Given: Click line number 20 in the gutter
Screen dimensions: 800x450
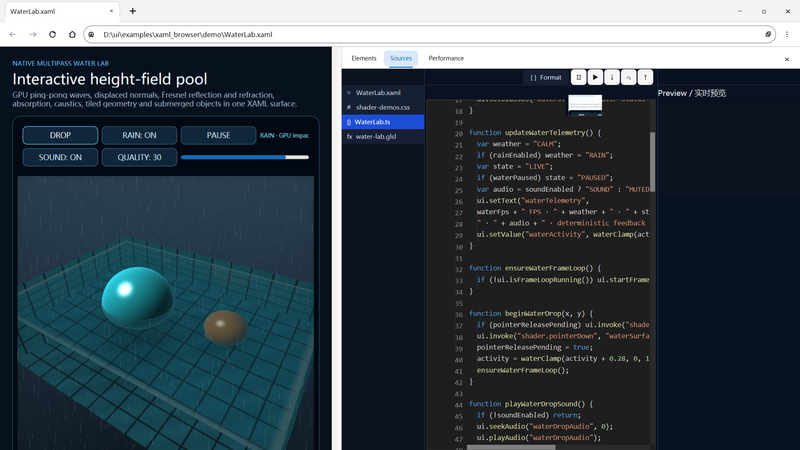Looking at the screenshot, I should point(459,134).
